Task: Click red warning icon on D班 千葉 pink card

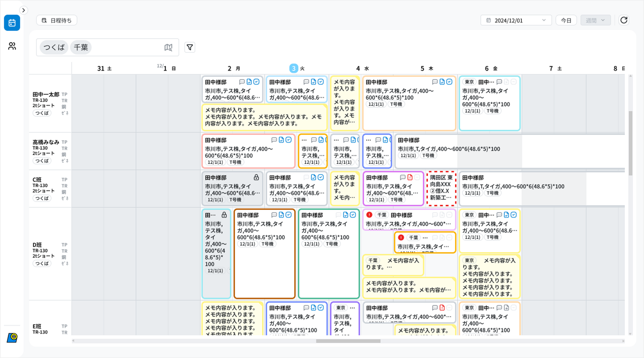Action: (369, 215)
